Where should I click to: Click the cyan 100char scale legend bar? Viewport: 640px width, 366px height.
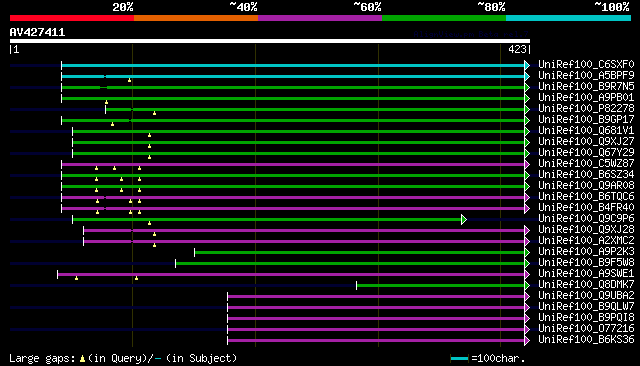[459, 359]
